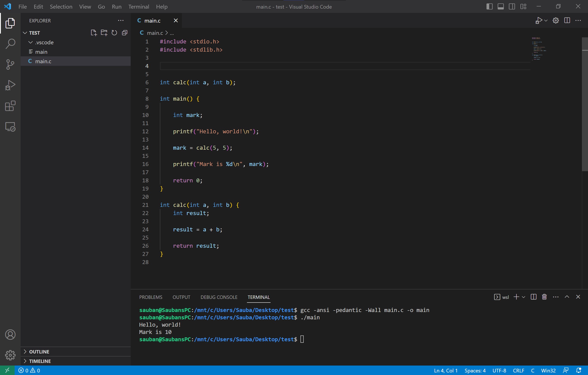This screenshot has width=588, height=375.
Task: Open the Run and Debug view
Action: pyautogui.click(x=10, y=85)
